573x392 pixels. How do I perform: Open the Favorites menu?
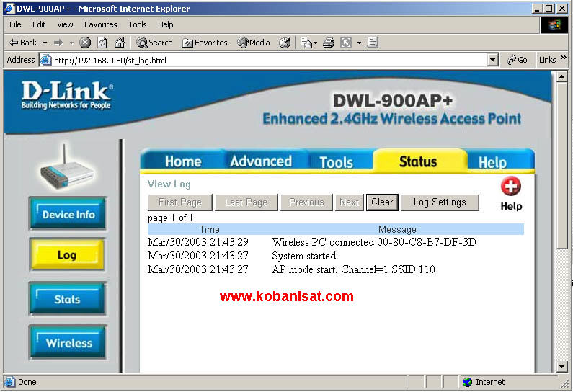[100, 24]
